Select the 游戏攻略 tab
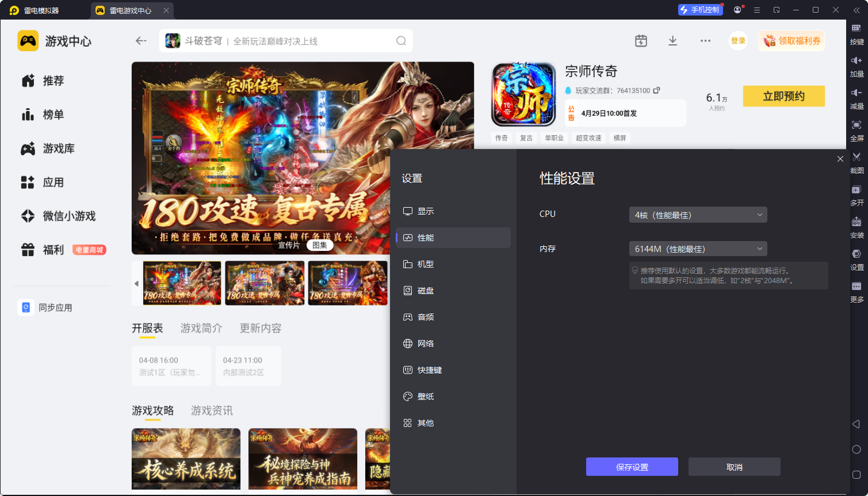Viewport: 868px width, 496px height. click(152, 410)
